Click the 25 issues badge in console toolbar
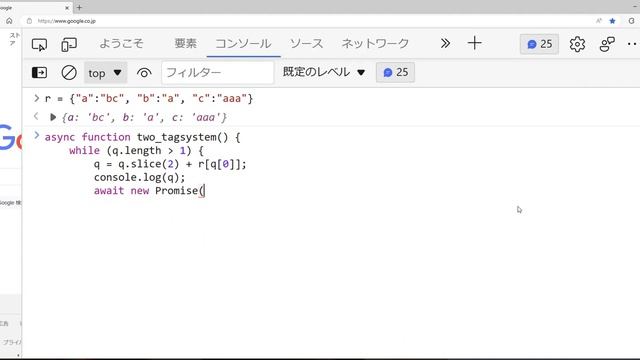The width and height of the screenshot is (640, 360). [x=395, y=72]
